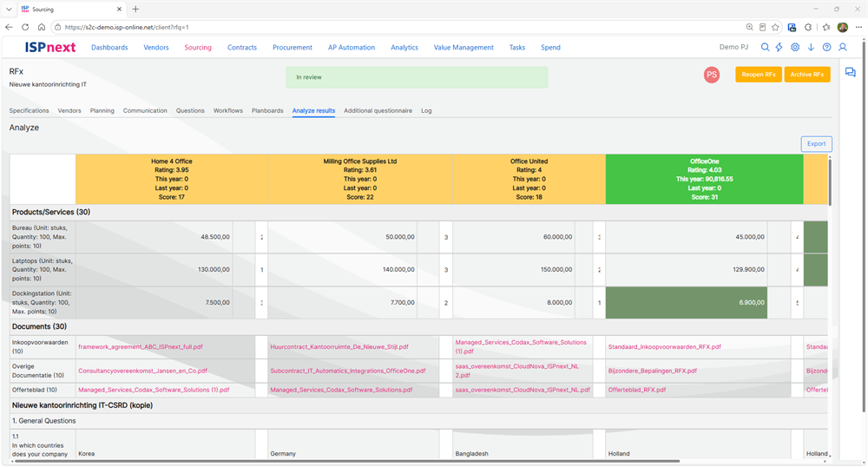
Task: Open the Sourcing main menu item
Action: [198, 48]
